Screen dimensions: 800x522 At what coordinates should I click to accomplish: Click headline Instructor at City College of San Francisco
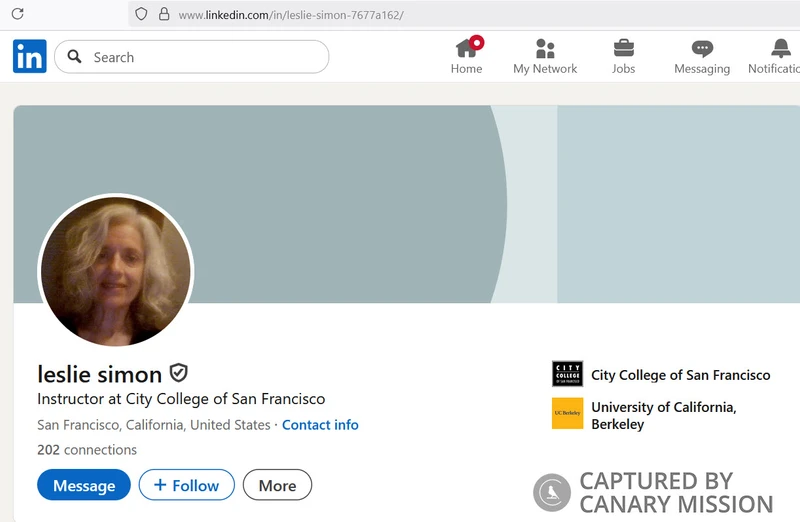point(181,399)
